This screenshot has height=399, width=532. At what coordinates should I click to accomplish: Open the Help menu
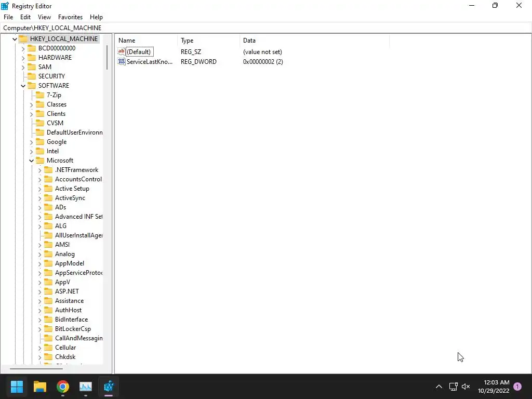pyautogui.click(x=96, y=17)
